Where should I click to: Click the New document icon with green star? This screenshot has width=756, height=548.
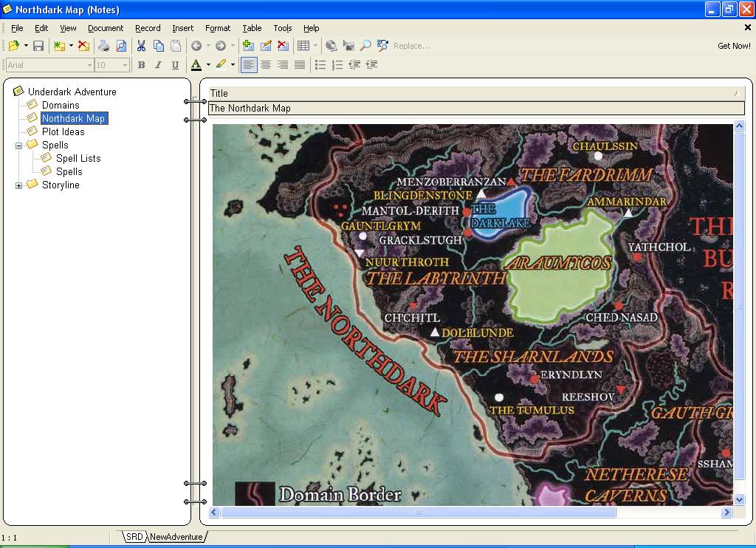(59, 46)
